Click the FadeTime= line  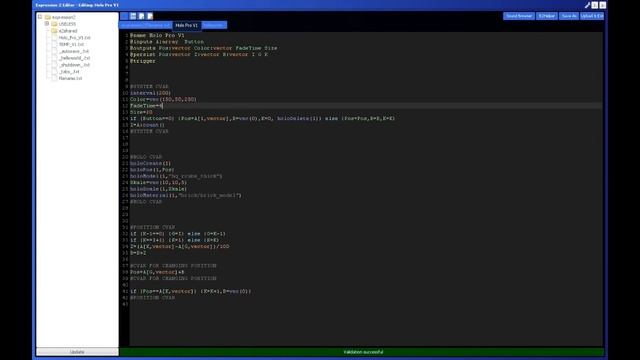coord(146,106)
